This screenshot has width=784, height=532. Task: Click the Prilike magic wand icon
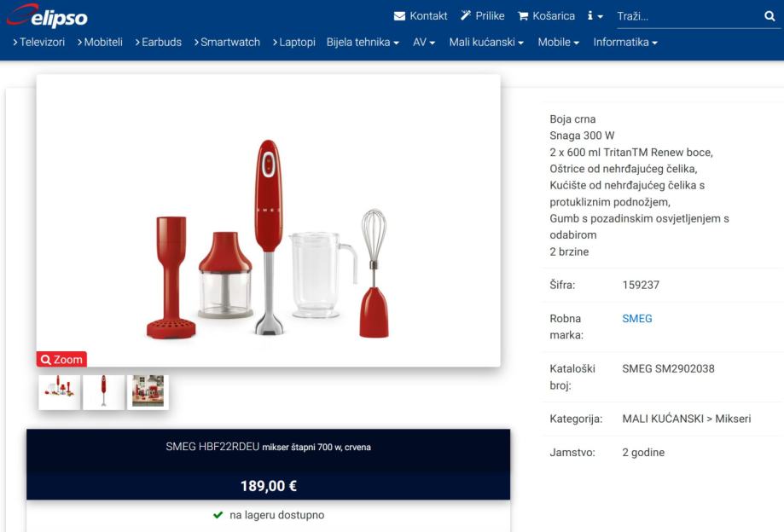466,15
